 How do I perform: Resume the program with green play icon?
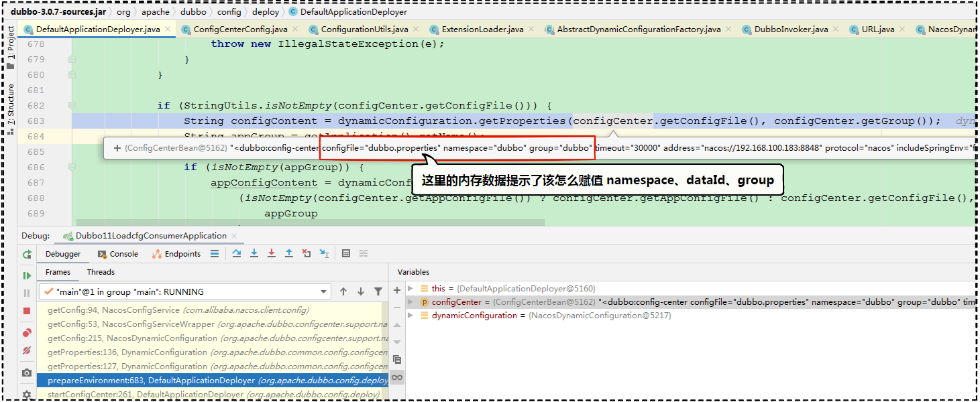point(27,275)
